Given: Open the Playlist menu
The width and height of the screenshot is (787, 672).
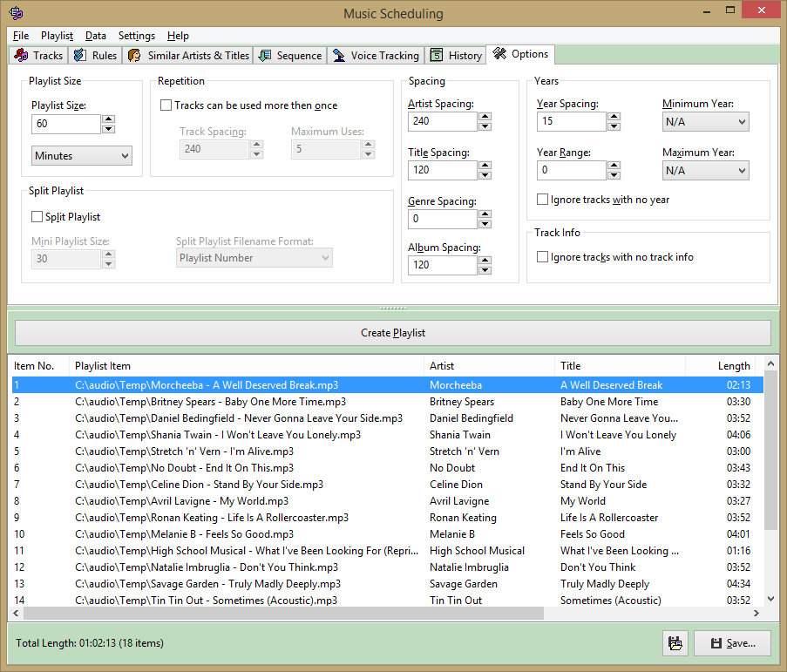Looking at the screenshot, I should 57,36.
